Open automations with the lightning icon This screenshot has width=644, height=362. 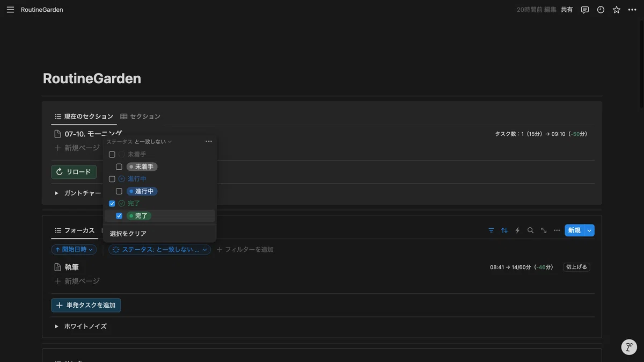517,230
